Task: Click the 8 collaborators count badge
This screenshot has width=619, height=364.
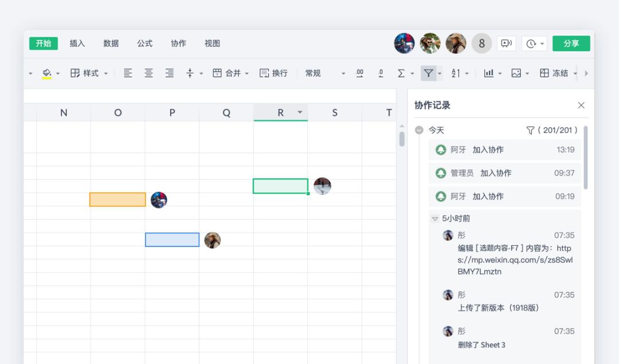Action: (x=481, y=44)
